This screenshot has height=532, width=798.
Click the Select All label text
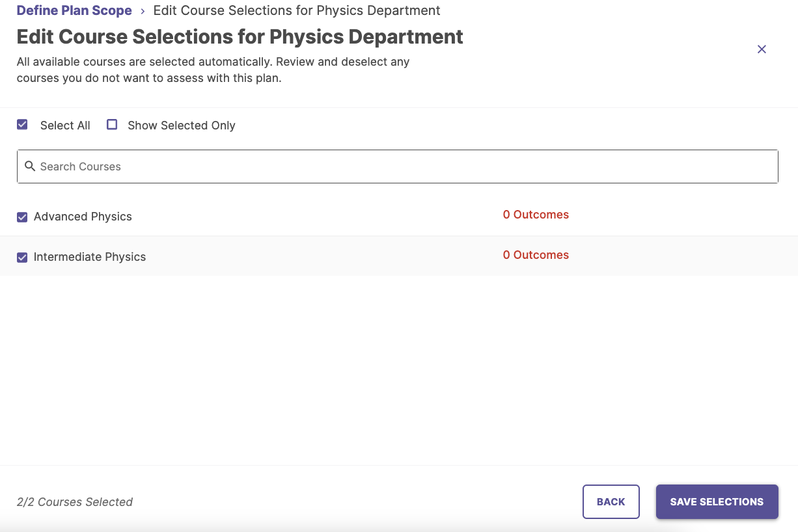click(x=65, y=125)
